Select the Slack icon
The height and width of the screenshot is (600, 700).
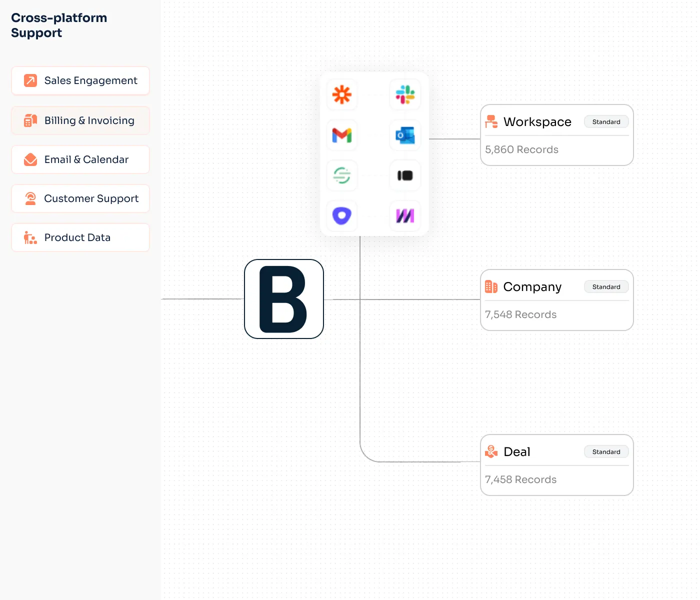405,95
